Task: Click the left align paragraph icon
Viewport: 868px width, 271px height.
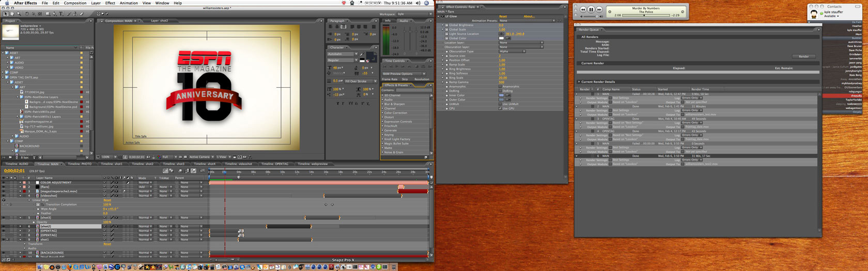Action: click(x=331, y=26)
